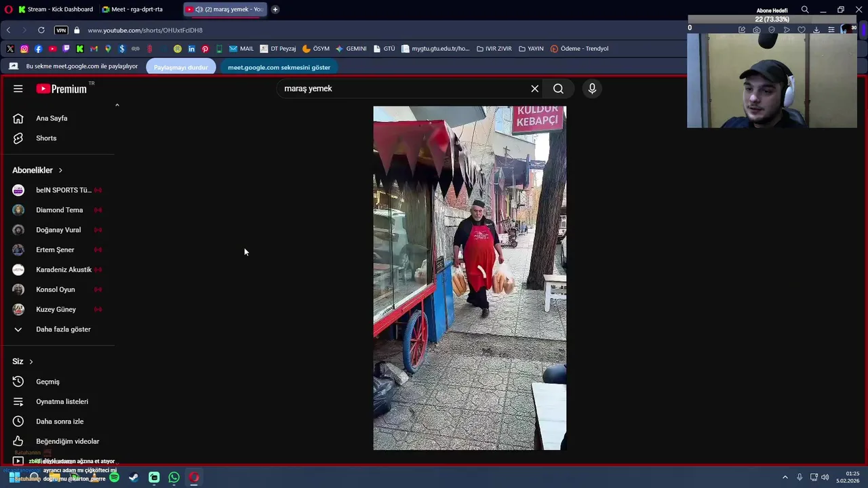Screen dimensions: 868x488
Task: Reload the page
Action: 41,30
